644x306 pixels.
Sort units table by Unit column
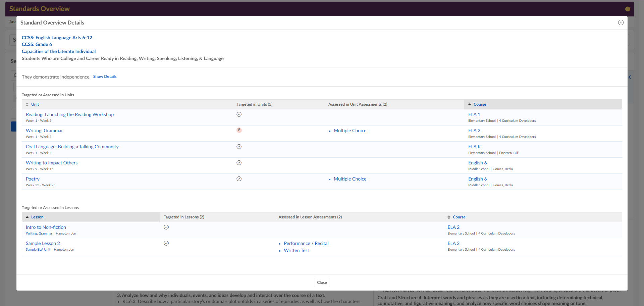[35, 104]
